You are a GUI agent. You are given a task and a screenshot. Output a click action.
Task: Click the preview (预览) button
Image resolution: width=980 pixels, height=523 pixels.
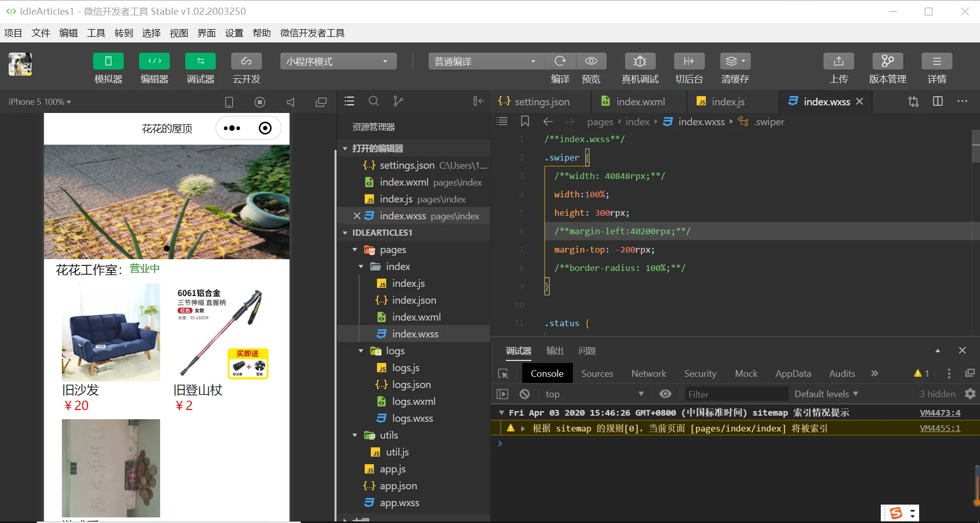click(591, 61)
